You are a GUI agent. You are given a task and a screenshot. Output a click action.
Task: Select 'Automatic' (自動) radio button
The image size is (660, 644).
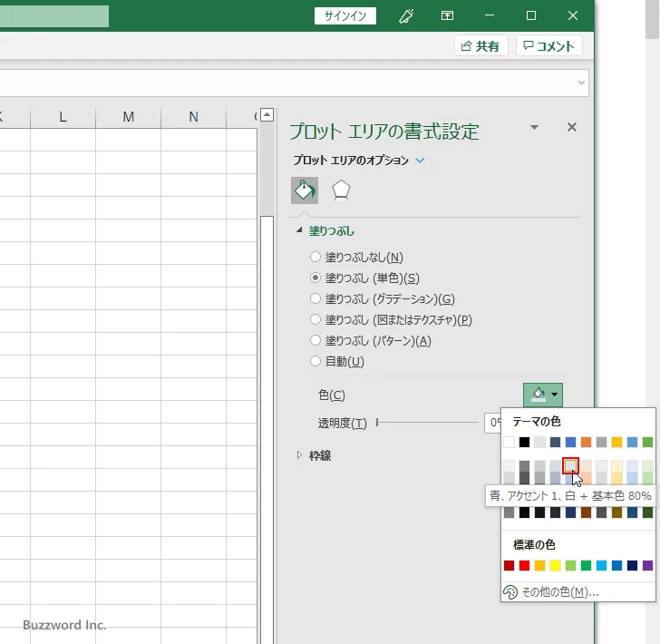(x=315, y=361)
